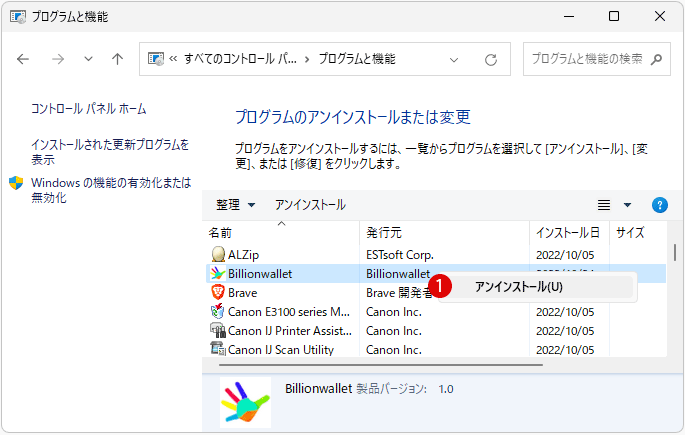Expand the view options arrow

click(627, 205)
